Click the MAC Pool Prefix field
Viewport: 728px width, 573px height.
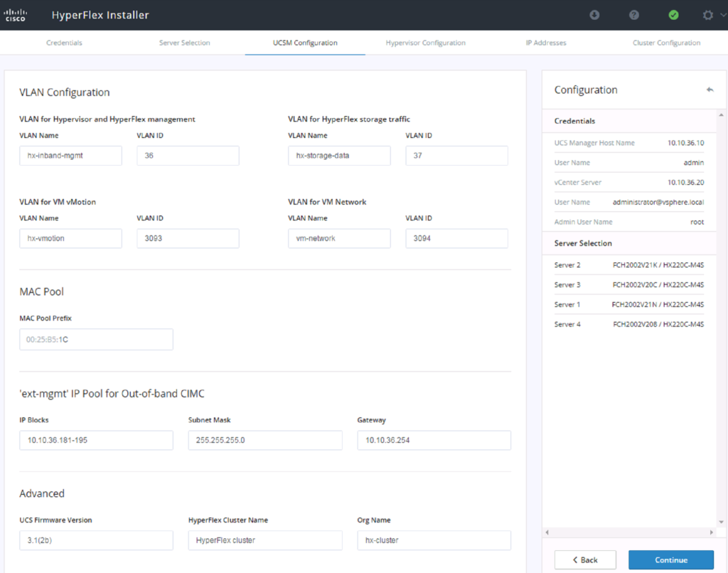coord(96,339)
